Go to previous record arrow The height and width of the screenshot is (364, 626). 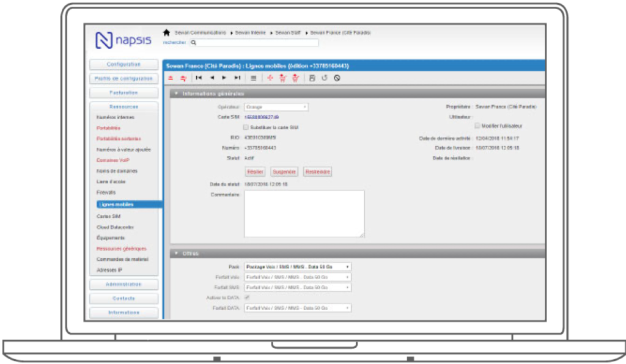tap(212, 78)
